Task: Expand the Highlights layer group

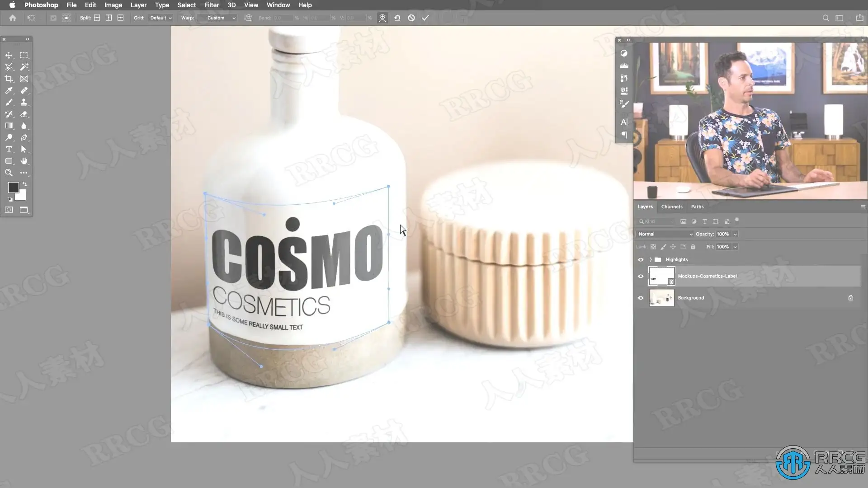Action: pyautogui.click(x=651, y=260)
